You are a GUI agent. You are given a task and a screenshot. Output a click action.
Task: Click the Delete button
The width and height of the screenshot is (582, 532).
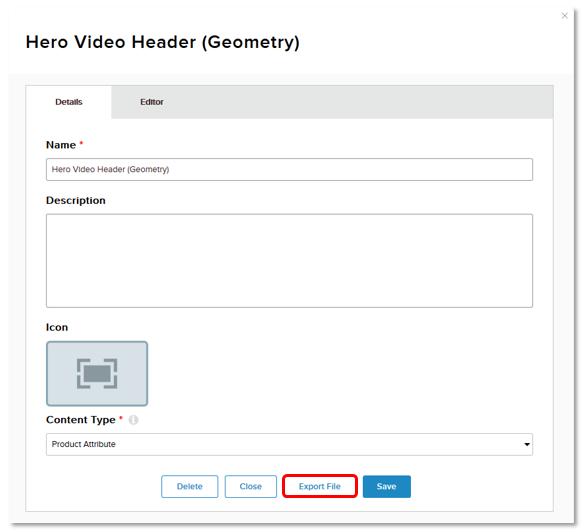190,486
